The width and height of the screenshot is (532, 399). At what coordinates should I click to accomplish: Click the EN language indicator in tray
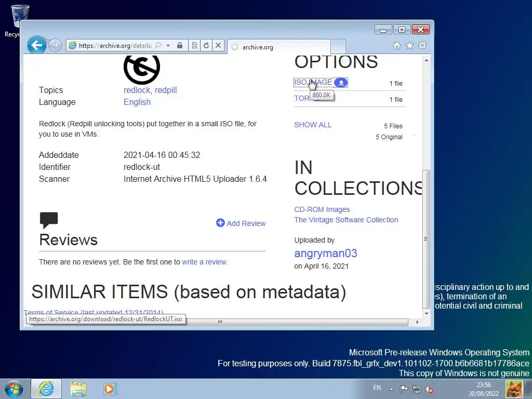[377, 388]
